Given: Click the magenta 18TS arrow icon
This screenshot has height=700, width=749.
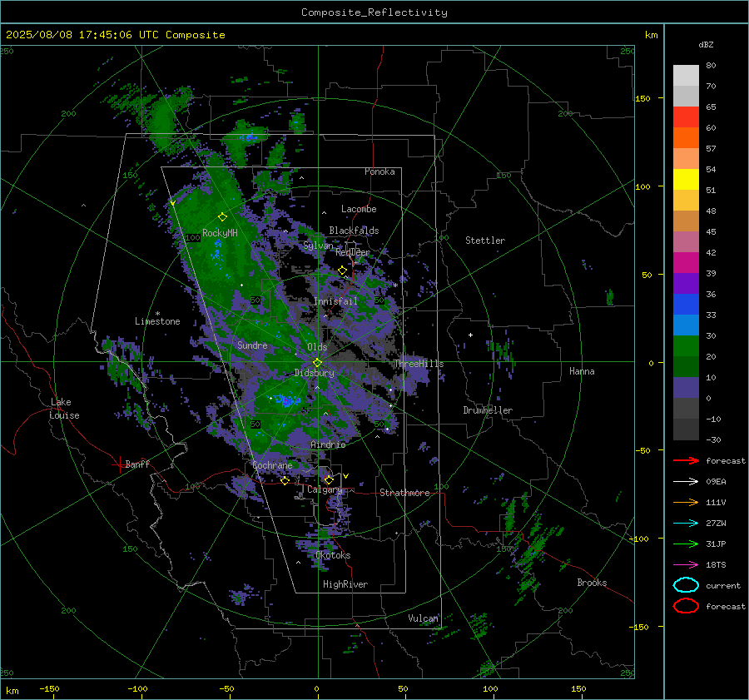Looking at the screenshot, I should click(686, 565).
